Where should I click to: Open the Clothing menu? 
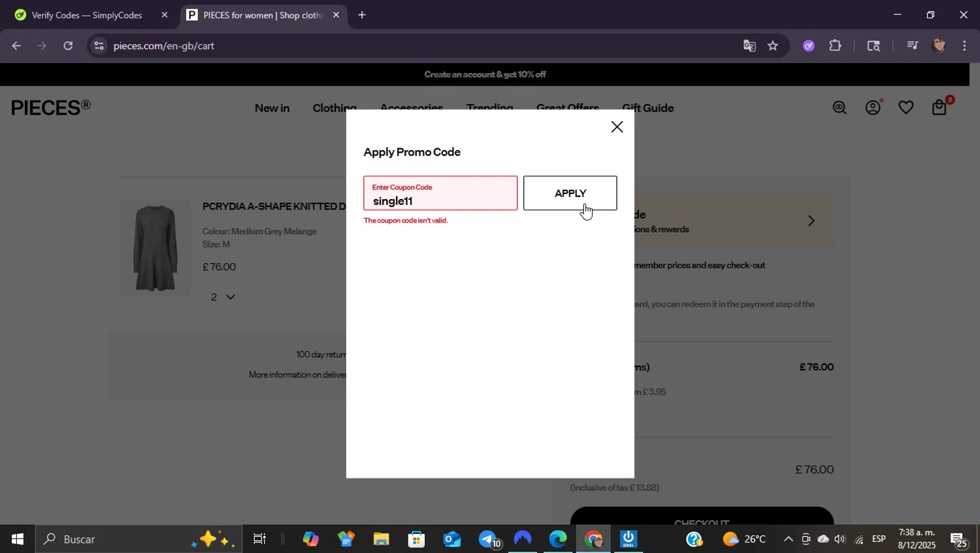334,108
